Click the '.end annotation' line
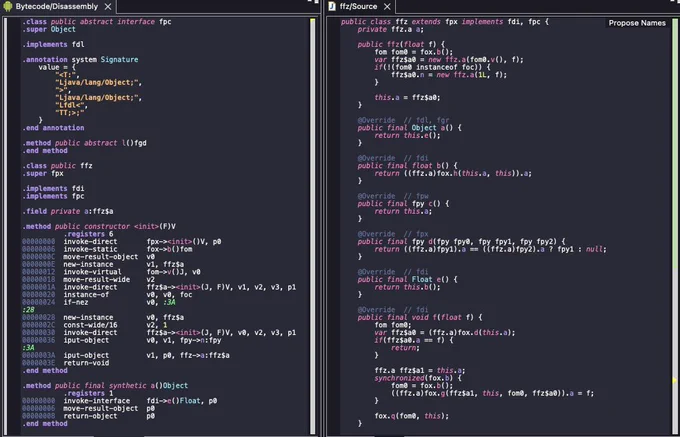680x437 pixels. pos(53,128)
